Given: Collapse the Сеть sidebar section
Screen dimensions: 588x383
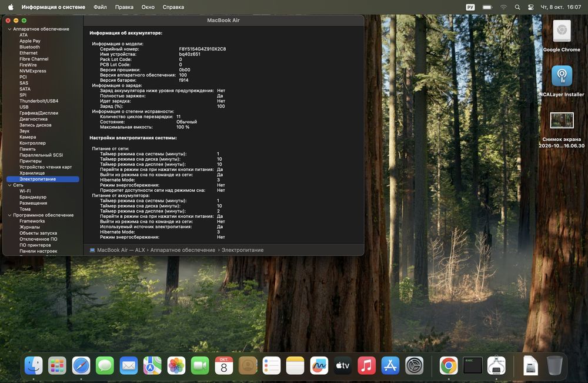Looking at the screenshot, I should 9,185.
